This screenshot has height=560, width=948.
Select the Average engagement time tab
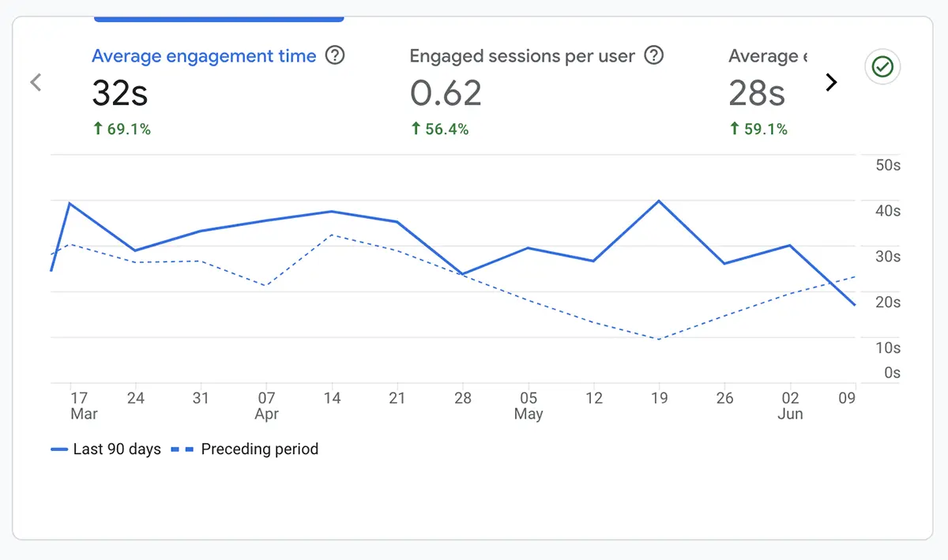204,56
